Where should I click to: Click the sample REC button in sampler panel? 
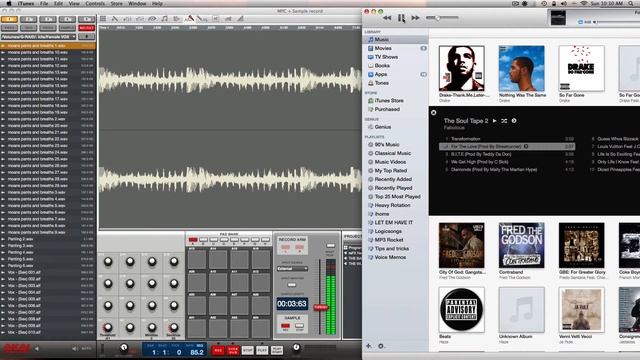285,326
